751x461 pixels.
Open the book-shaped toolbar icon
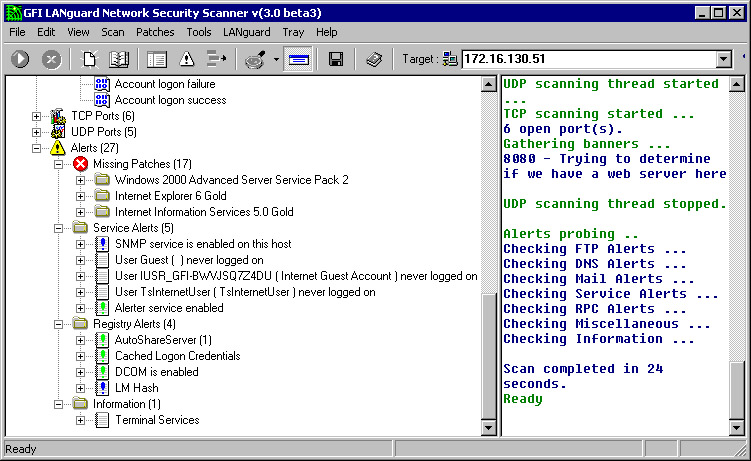point(119,59)
